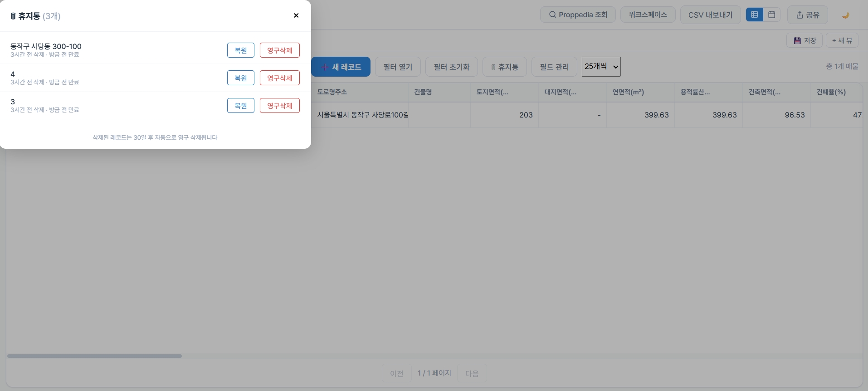Toggle dark mode moon icon
The image size is (868, 391).
point(845,15)
